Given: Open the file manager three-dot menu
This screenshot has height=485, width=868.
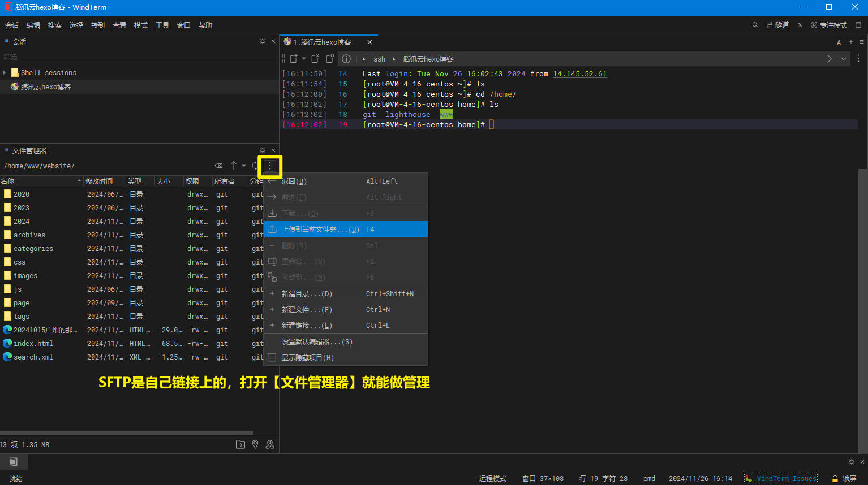Looking at the screenshot, I should [270, 166].
